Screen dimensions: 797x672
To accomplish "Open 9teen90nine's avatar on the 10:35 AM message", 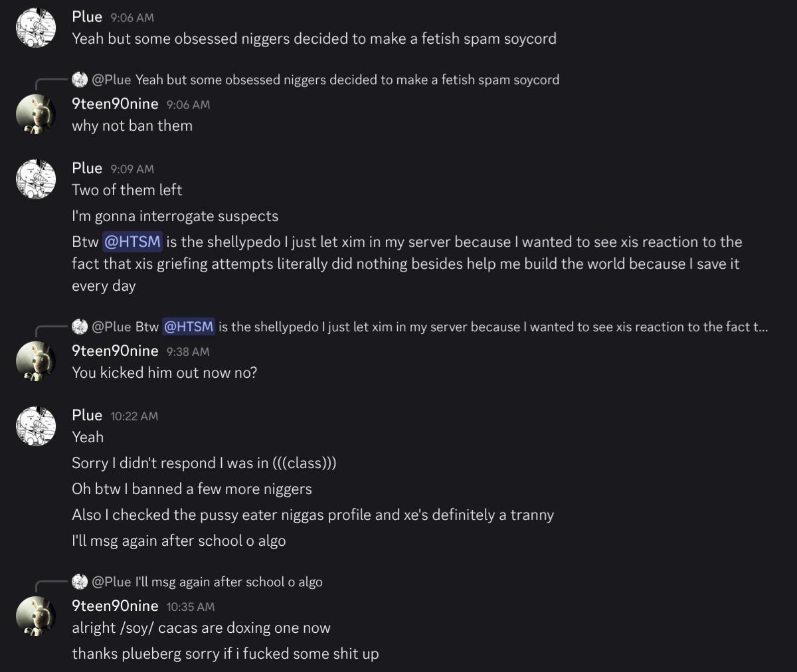I will pos(36,616).
